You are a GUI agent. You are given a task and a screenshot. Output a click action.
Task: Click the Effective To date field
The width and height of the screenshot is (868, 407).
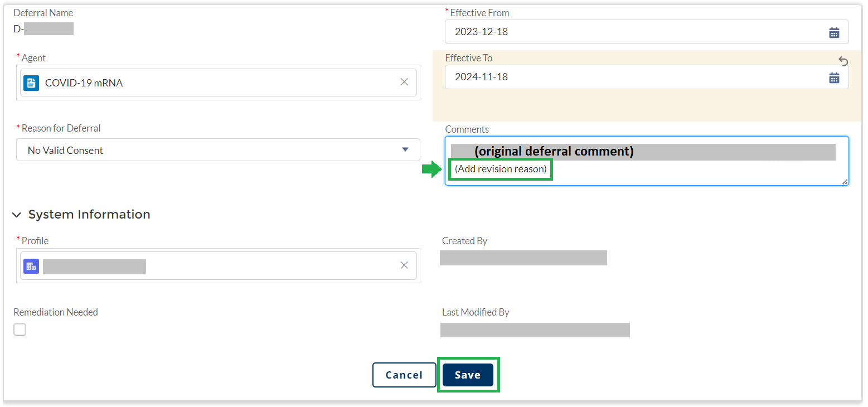(x=647, y=77)
